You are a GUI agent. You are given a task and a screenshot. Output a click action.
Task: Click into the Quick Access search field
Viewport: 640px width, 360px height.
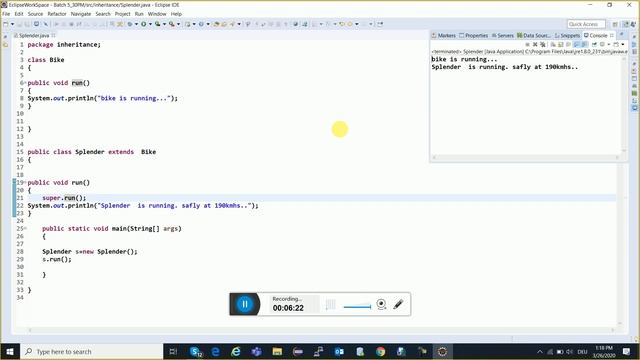[586, 24]
